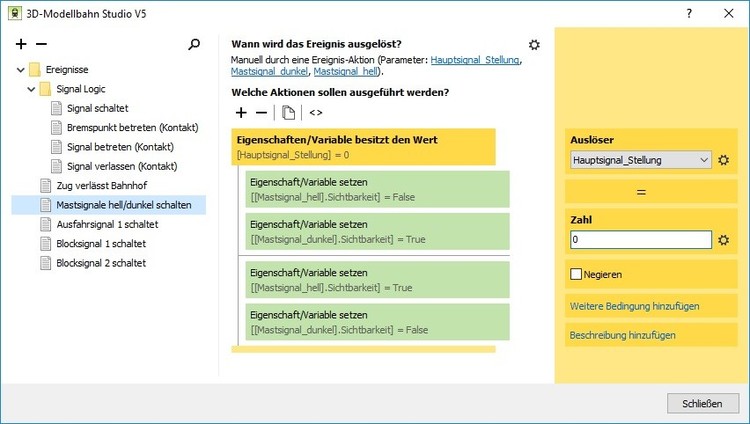This screenshot has height=424, width=750.
Task: Copy actions with the clipboard icon
Action: click(x=288, y=112)
